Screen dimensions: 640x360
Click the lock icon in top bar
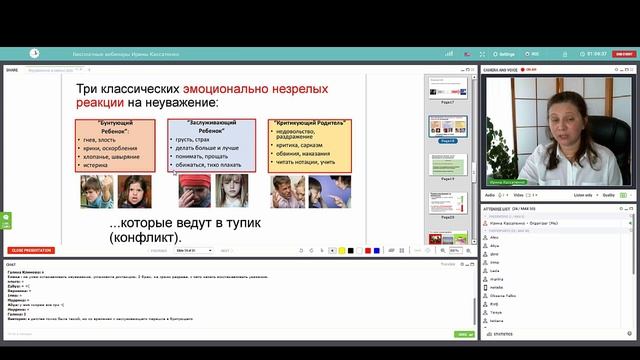click(565, 54)
